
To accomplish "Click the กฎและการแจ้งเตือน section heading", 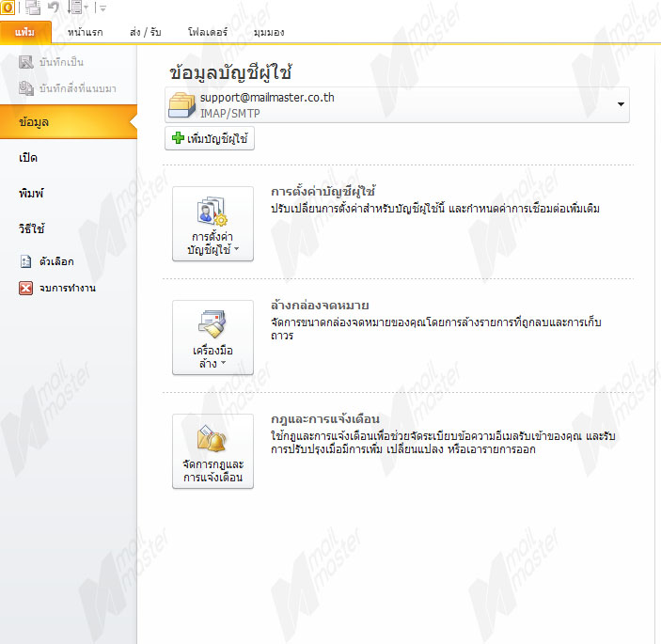I will (x=325, y=419).
